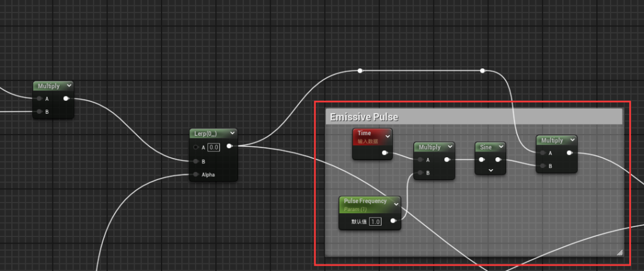Click output pin of Multiply node left of Lerp
Screen dimensions: 644x271
66,98
